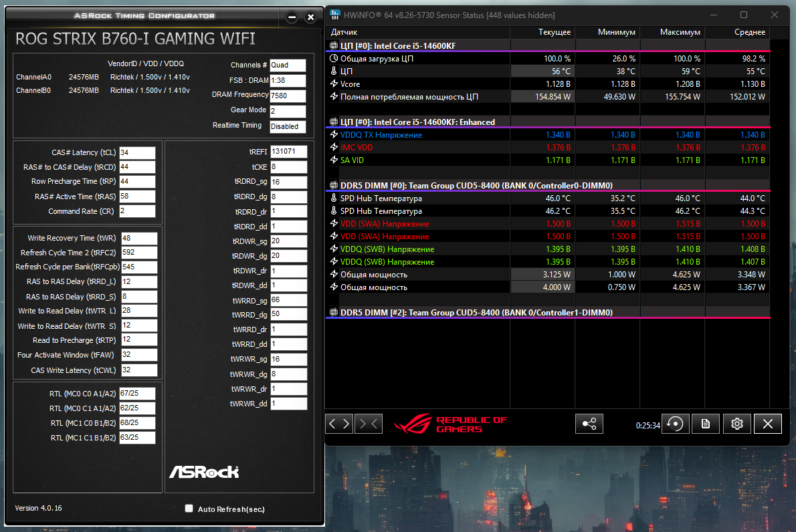Minimize the ASRock Timing Configurator window
This screenshot has width=796, height=532.
coord(292,17)
